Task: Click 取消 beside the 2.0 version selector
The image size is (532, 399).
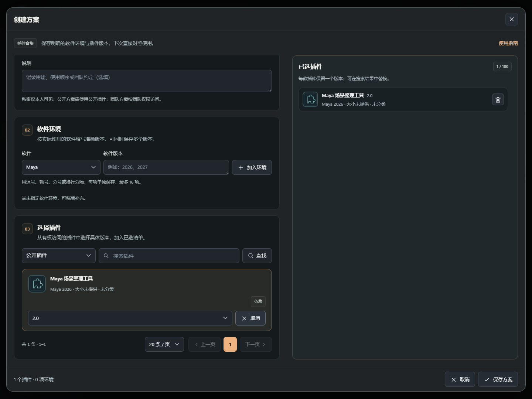Action: tap(250, 318)
